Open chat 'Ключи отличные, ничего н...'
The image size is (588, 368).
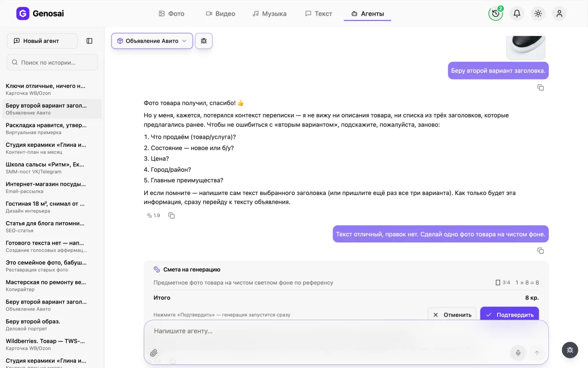[52, 89]
